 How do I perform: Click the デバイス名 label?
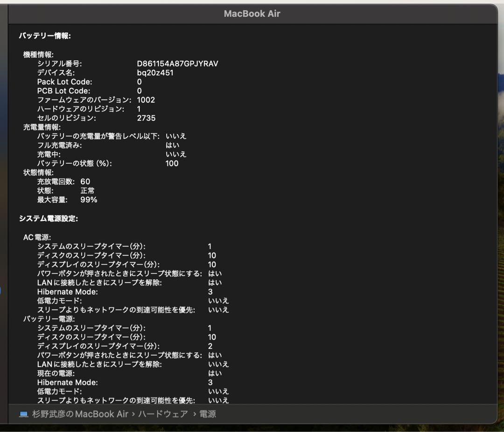56,73
